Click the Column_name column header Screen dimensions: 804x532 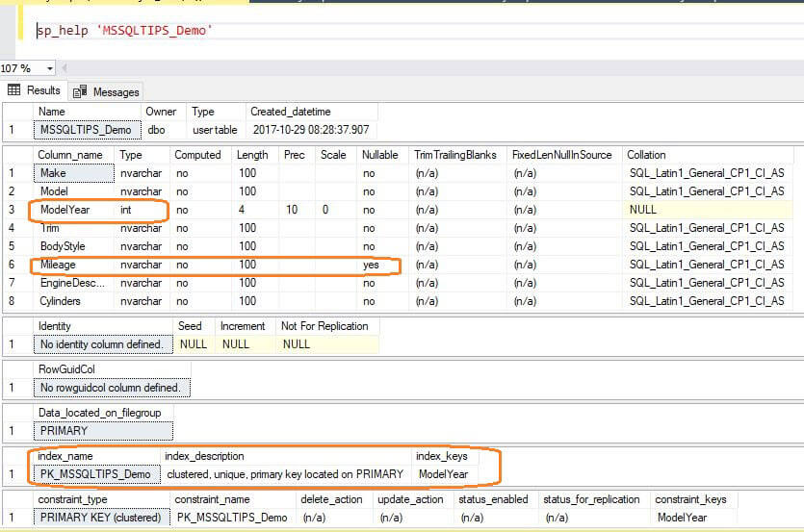click(72, 155)
